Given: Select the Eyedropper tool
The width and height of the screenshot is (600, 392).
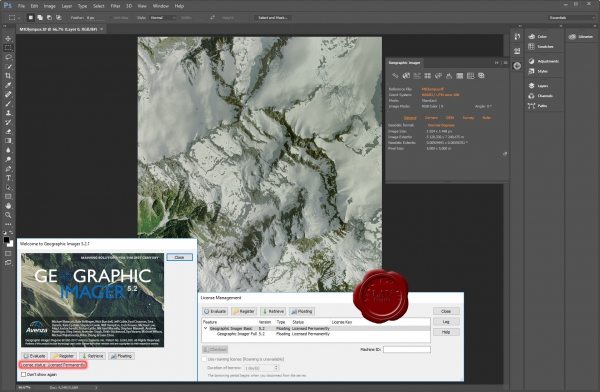Looking at the screenshot, I should [x=8, y=85].
